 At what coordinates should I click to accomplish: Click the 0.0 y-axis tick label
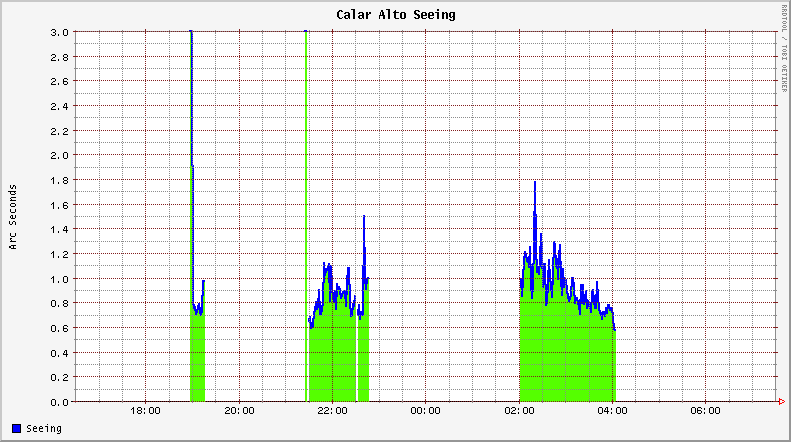[59, 402]
